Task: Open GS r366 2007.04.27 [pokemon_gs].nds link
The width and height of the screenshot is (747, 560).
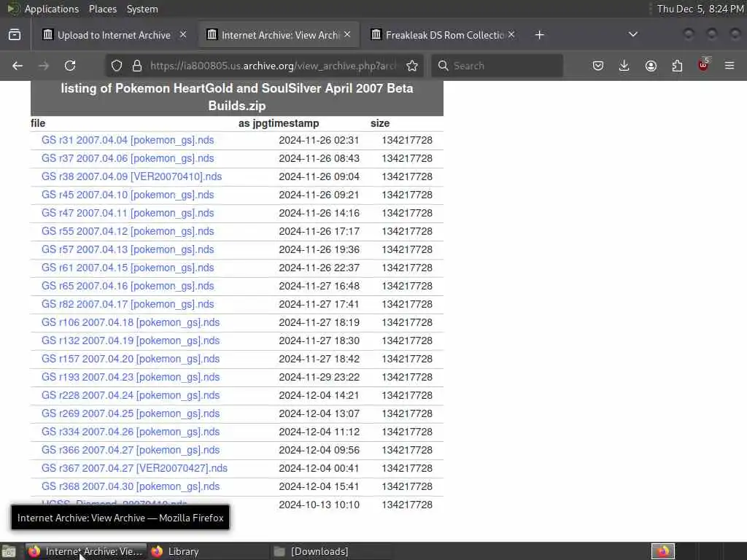Action: pos(131,450)
